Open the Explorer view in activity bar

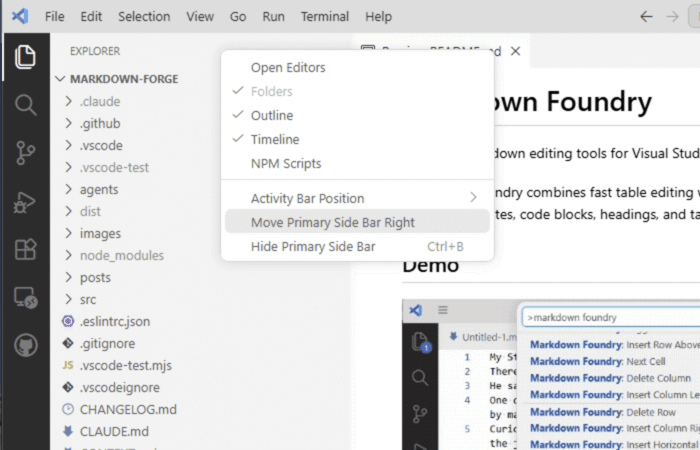point(25,57)
